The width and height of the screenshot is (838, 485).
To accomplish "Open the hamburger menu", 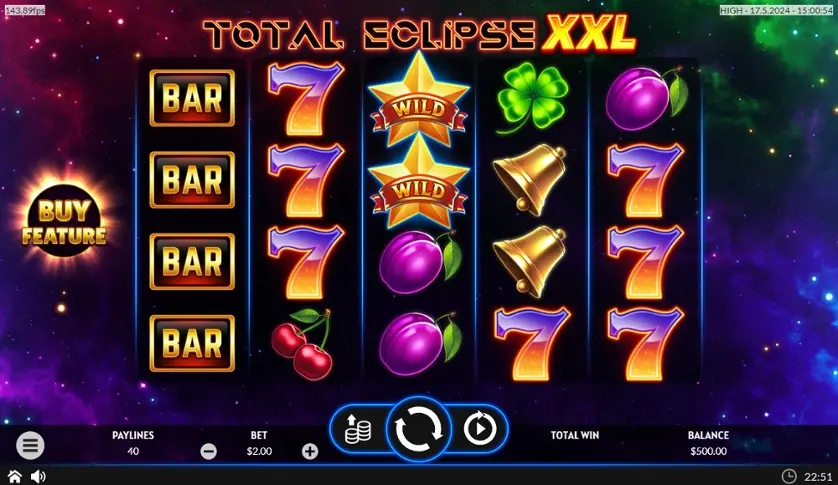I will point(30,445).
